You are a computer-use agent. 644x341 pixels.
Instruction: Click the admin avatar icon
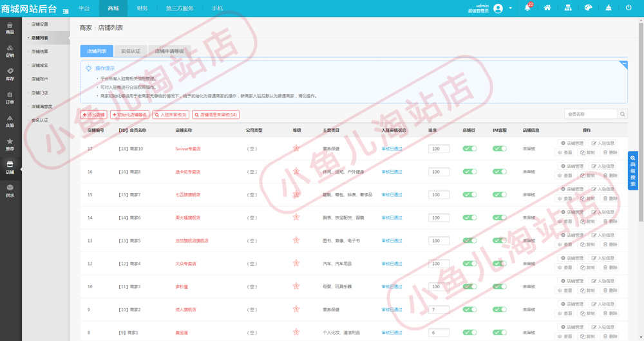click(x=498, y=8)
